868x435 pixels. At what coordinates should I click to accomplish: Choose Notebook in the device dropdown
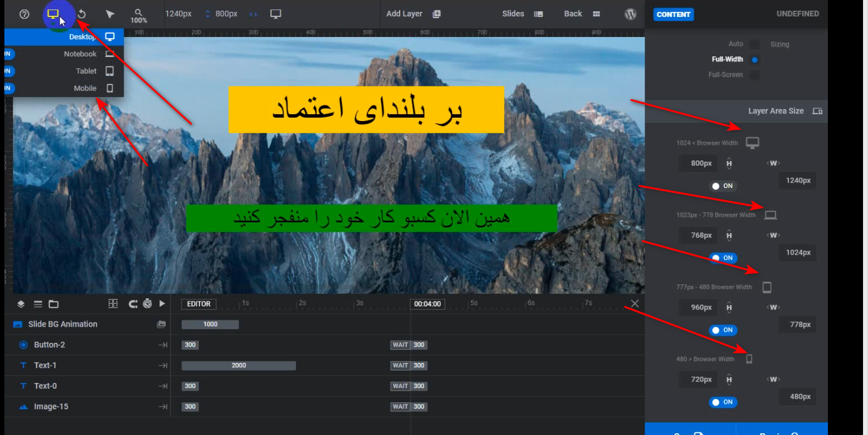pyautogui.click(x=64, y=54)
